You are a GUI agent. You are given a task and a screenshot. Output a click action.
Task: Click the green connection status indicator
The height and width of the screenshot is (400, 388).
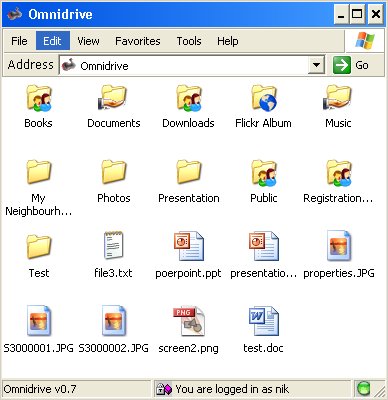(x=363, y=389)
